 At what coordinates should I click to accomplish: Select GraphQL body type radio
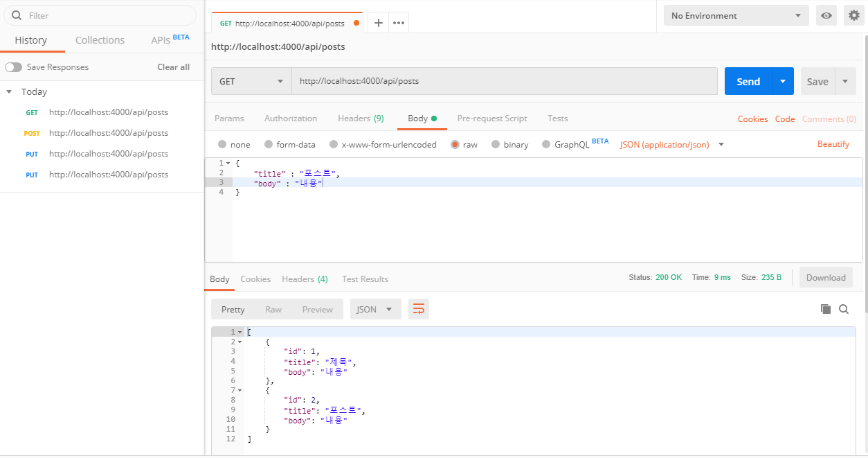click(x=546, y=144)
